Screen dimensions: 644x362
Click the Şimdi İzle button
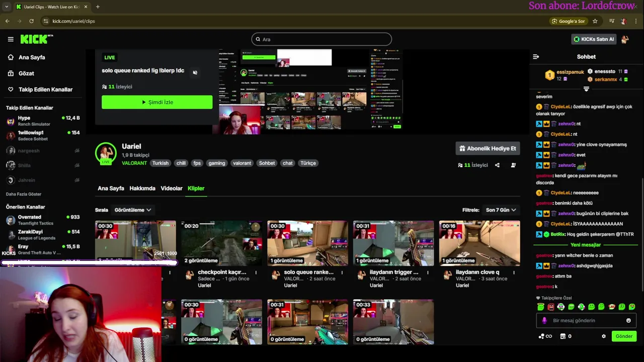tap(157, 102)
